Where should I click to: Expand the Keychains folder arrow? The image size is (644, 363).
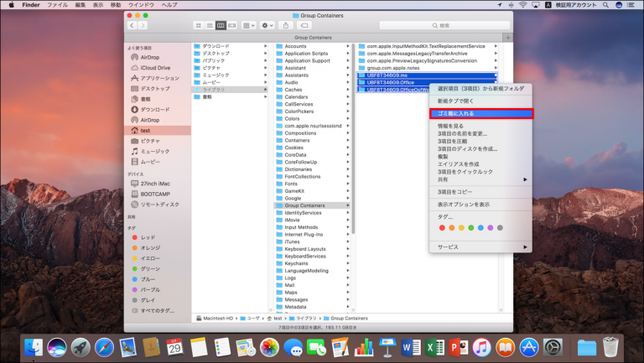(x=348, y=263)
